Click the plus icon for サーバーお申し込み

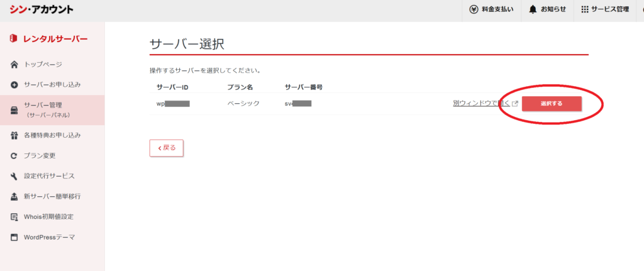14,85
